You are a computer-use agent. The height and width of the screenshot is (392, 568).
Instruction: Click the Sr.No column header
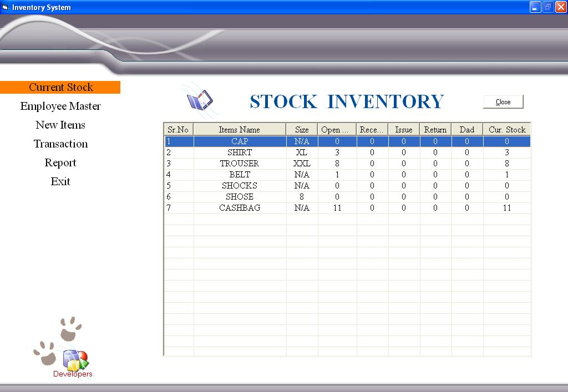pos(178,130)
